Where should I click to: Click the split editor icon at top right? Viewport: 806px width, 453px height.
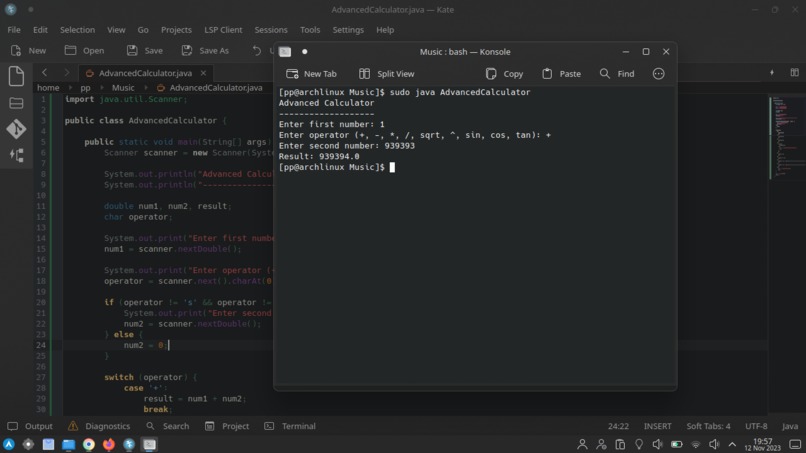pos(795,73)
